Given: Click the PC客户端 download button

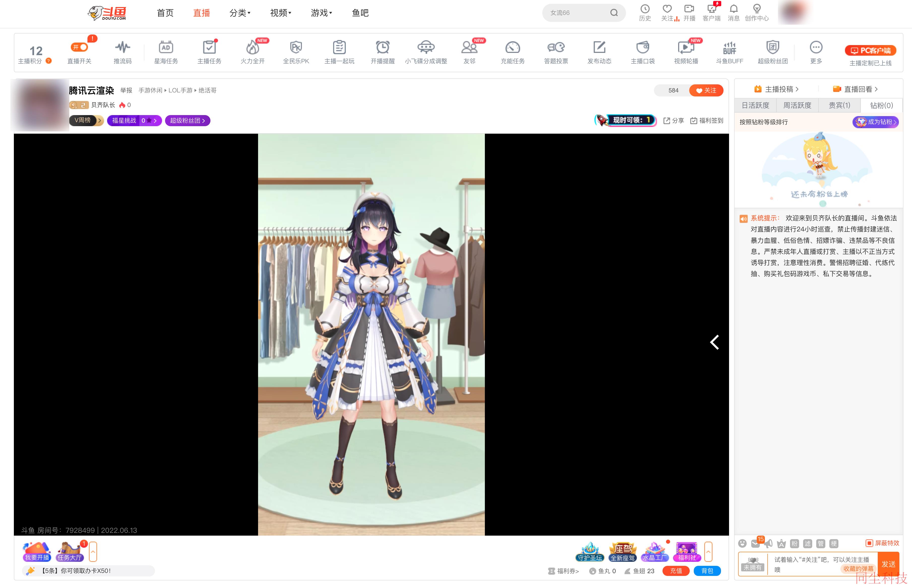Looking at the screenshot, I should [870, 50].
